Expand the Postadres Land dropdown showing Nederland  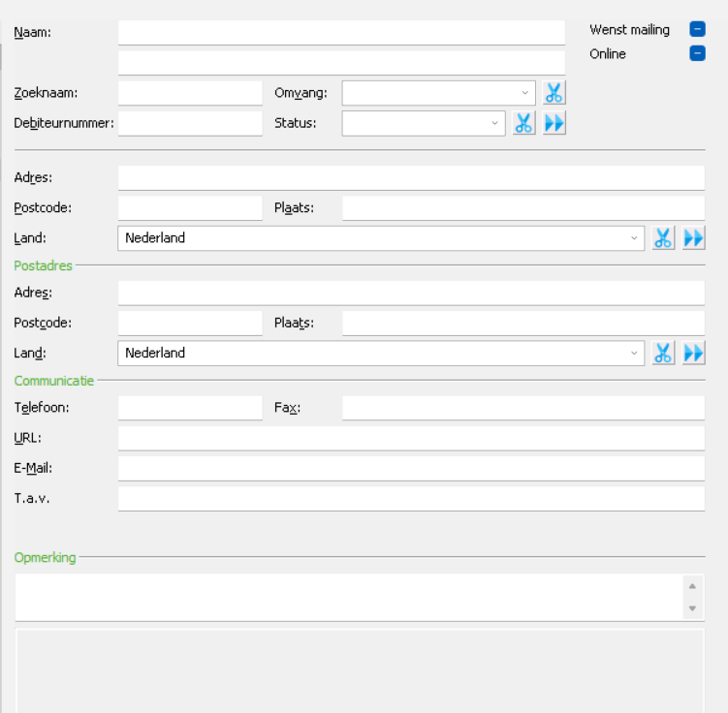(x=381, y=353)
